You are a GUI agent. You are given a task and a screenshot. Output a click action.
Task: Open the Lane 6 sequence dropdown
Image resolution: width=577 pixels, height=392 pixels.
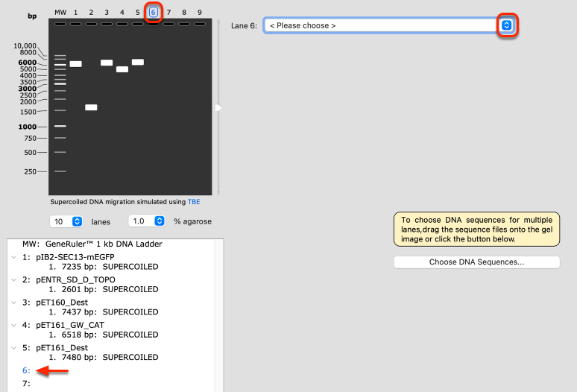(506, 25)
